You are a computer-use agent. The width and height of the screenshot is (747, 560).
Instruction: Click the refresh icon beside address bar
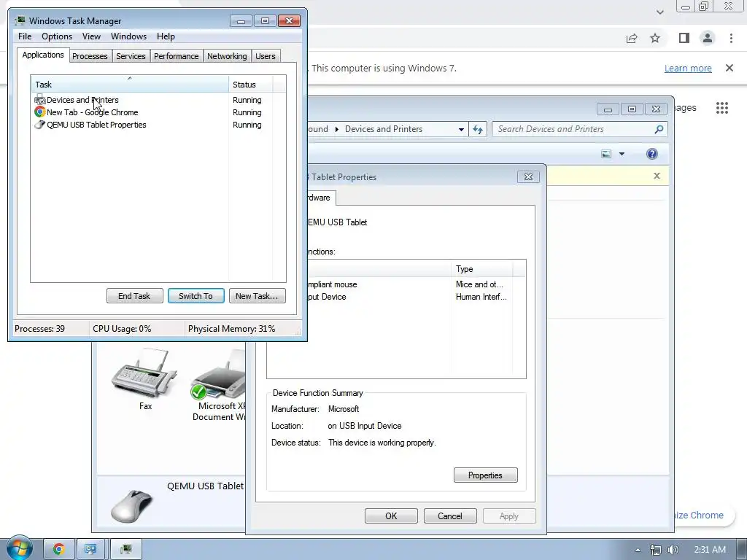[x=478, y=130]
